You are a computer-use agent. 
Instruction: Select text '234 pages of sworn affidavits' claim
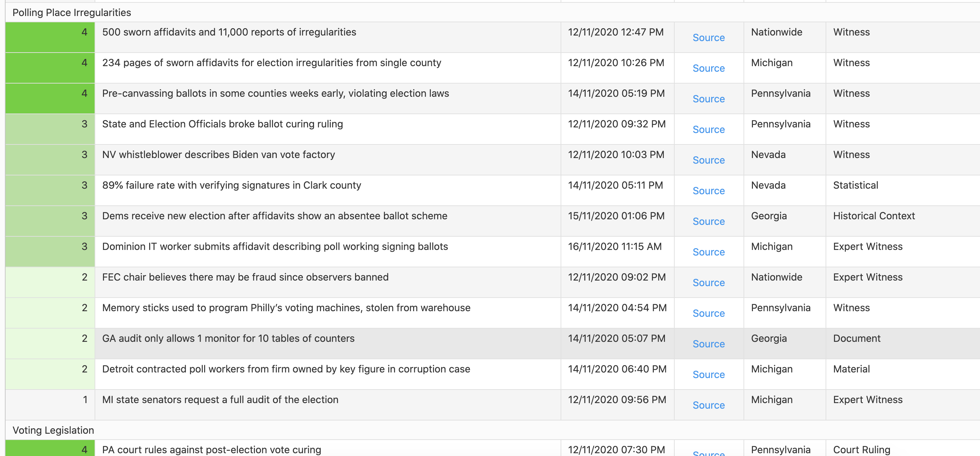coord(272,63)
